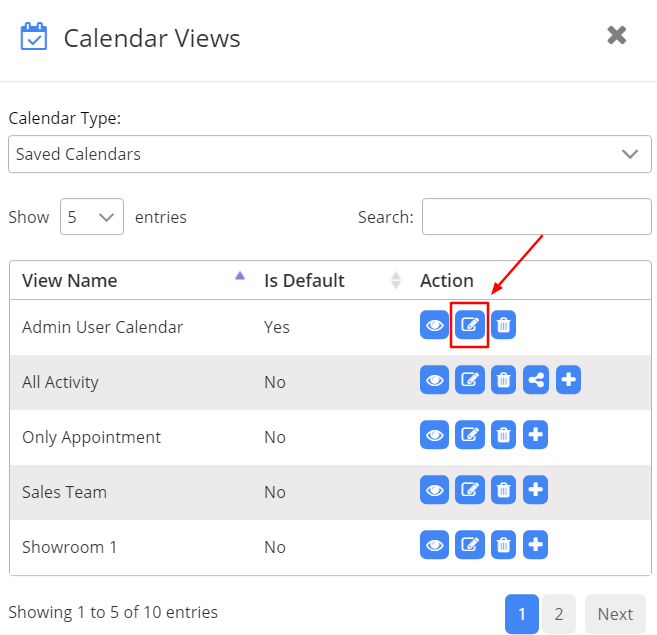Go to page 2 of results
Image resolution: width=657 pixels, height=635 pixels.
pos(559,614)
